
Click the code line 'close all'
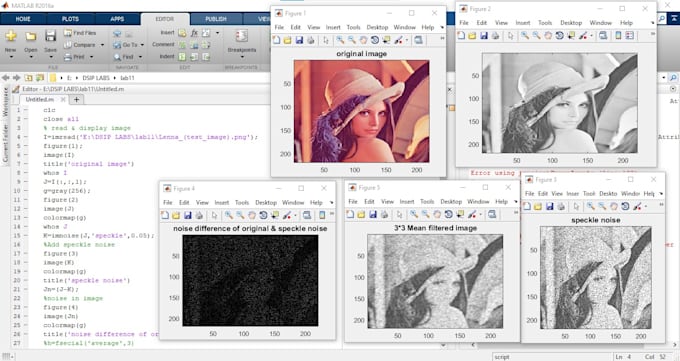point(61,119)
